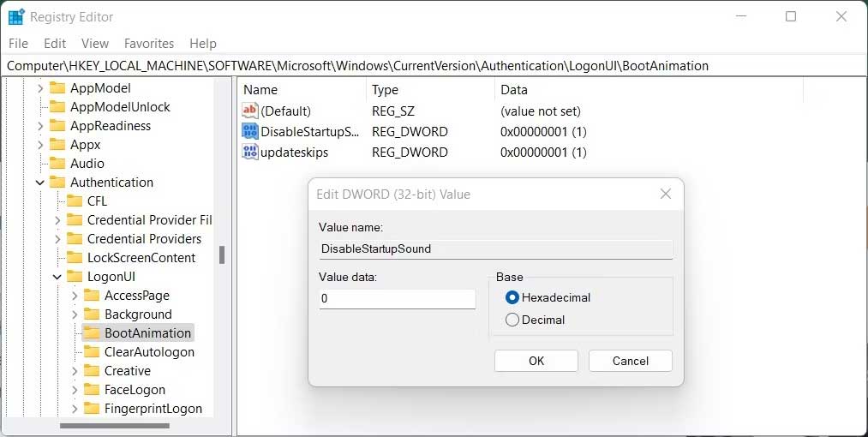Image resolution: width=868 pixels, height=437 pixels.
Task: Select the Decimal base radio button
Action: 512,320
